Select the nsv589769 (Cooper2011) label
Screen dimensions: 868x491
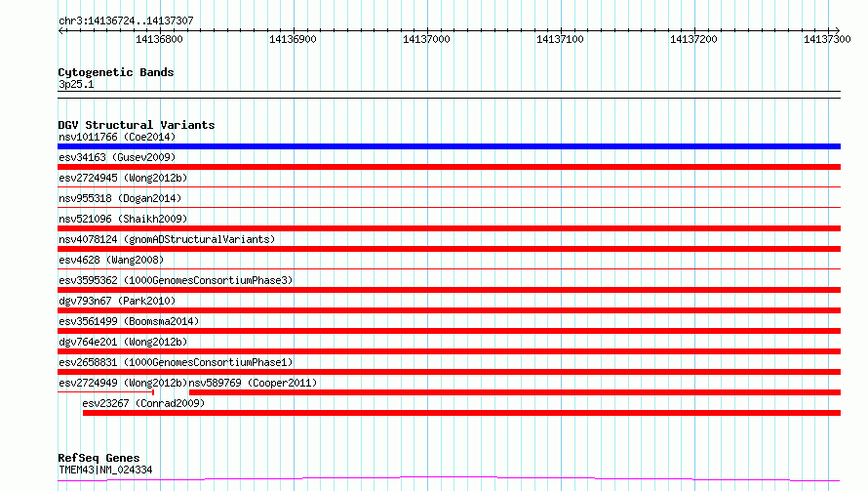[x=253, y=383]
